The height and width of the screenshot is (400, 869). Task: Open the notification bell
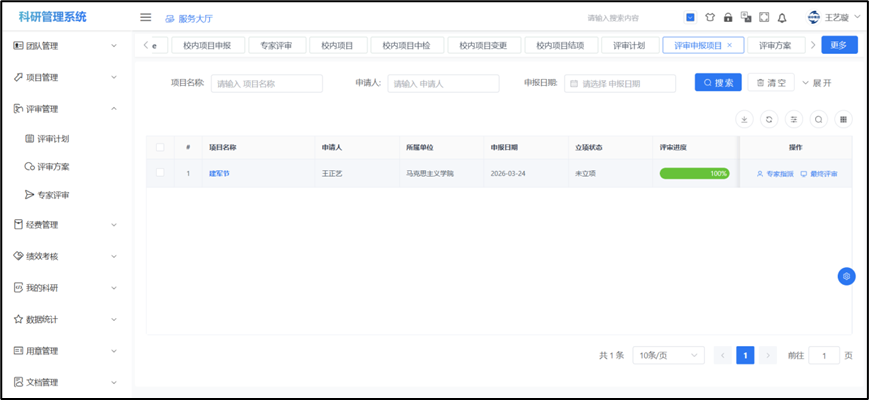coord(782,17)
